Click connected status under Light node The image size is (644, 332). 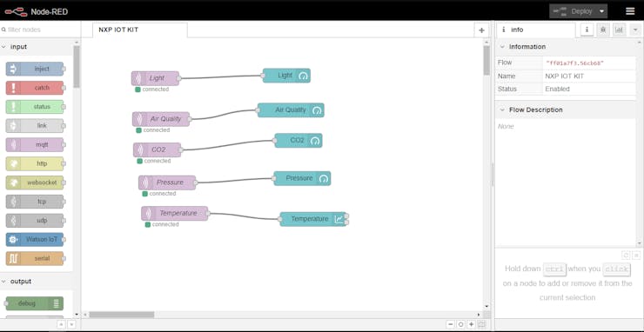pyautogui.click(x=152, y=89)
